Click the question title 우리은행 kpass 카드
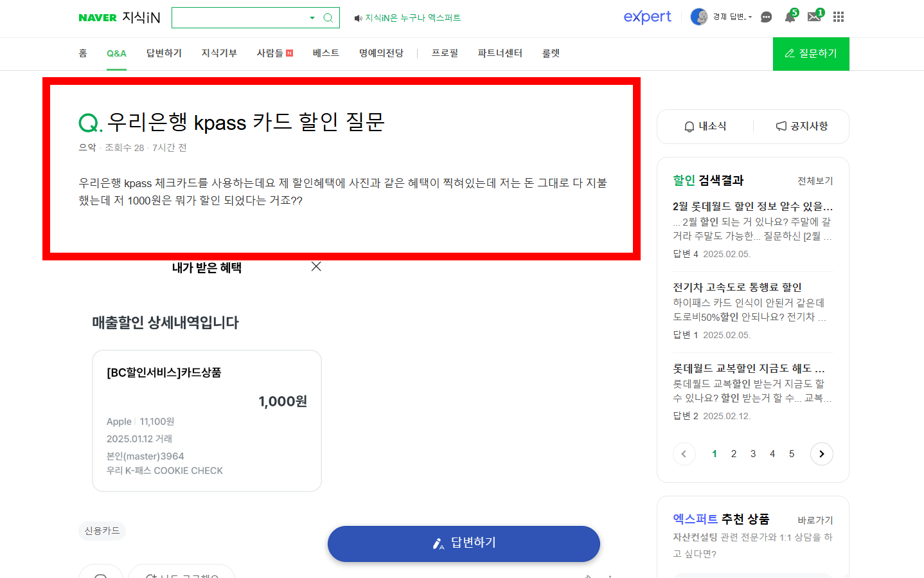This screenshot has width=924, height=578. point(245,122)
